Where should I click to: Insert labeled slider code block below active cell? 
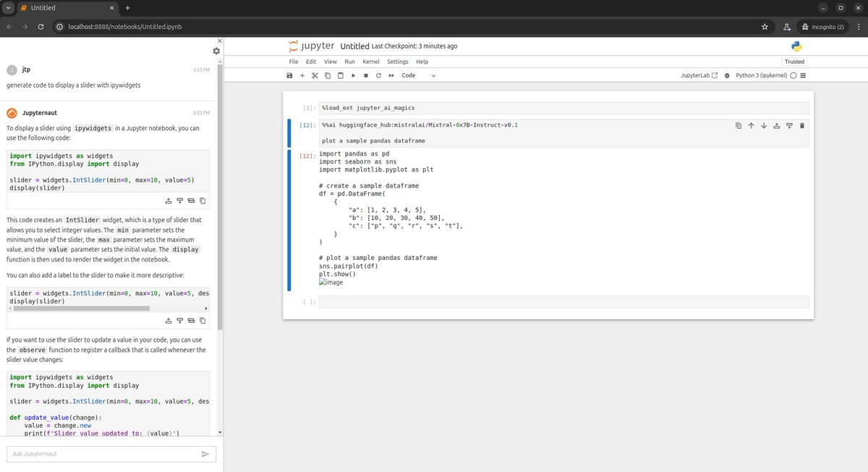[180, 321]
